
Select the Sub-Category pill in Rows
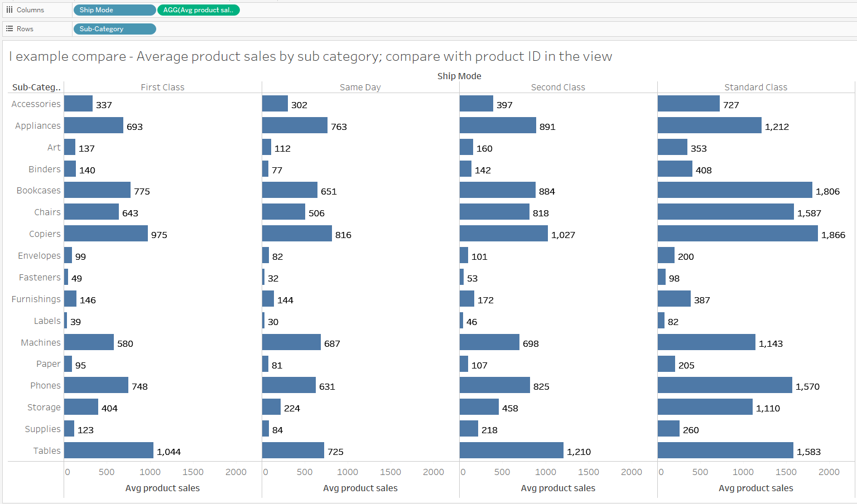click(114, 29)
